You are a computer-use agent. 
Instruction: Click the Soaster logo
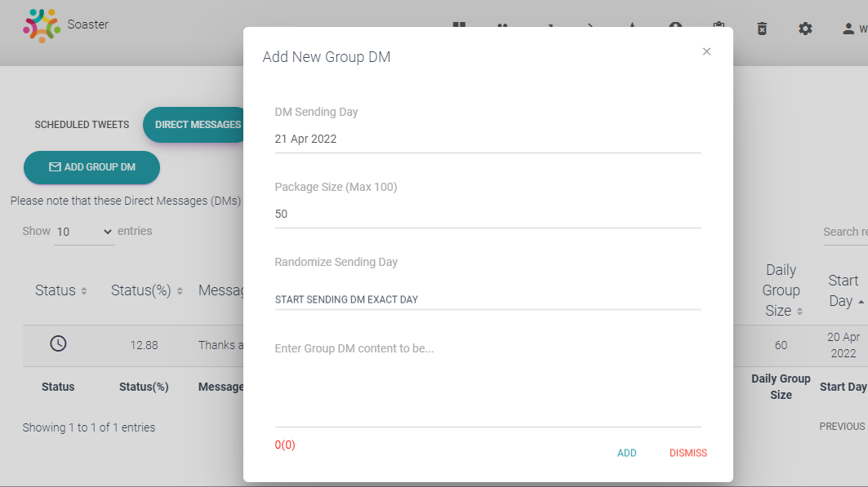click(x=42, y=25)
